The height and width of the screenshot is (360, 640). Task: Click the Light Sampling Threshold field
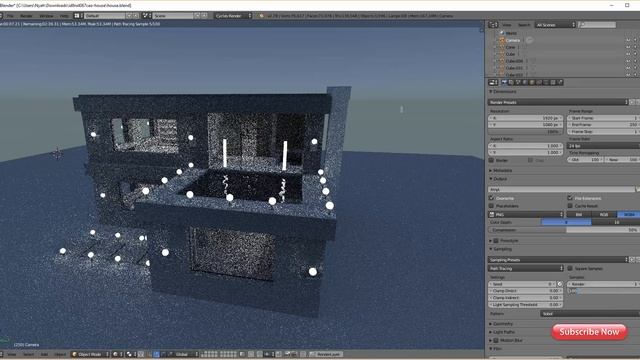[x=526, y=305]
